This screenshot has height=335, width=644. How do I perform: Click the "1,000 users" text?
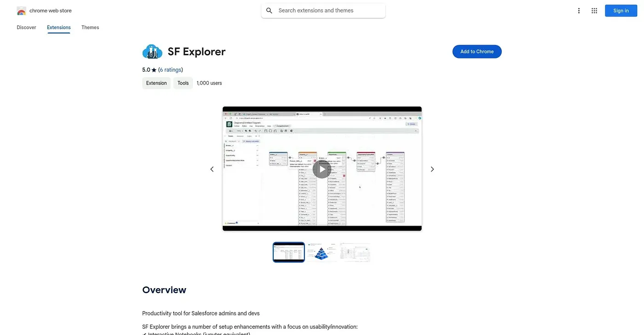(209, 83)
